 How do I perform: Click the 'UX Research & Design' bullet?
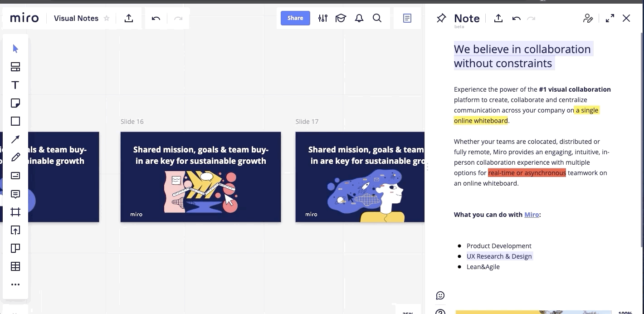(x=499, y=256)
